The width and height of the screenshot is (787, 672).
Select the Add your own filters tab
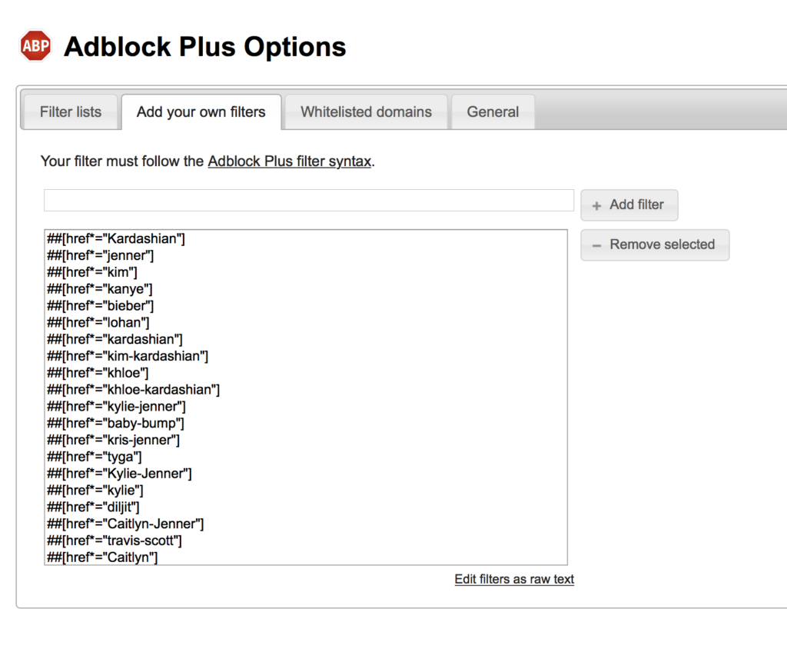point(201,111)
